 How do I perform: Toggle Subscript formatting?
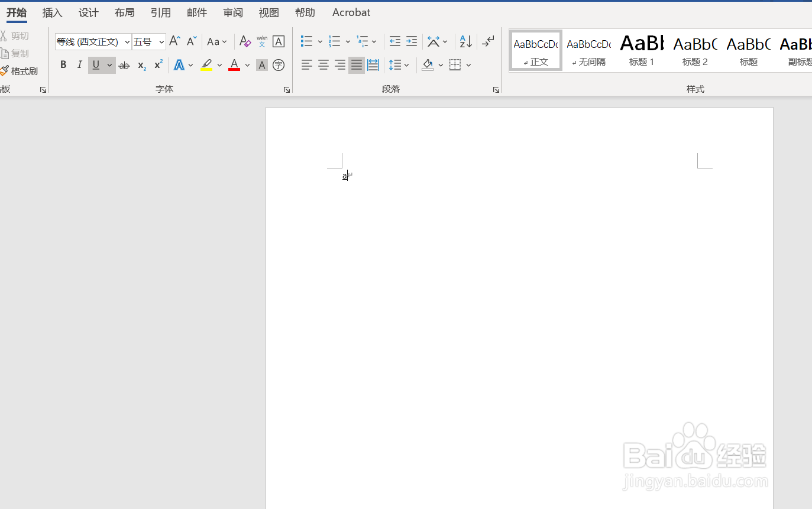point(142,65)
